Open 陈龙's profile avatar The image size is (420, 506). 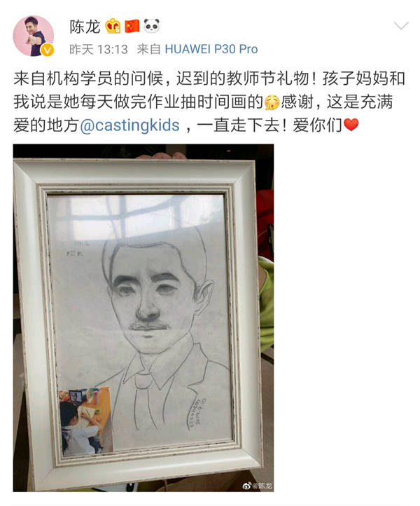click(33, 36)
